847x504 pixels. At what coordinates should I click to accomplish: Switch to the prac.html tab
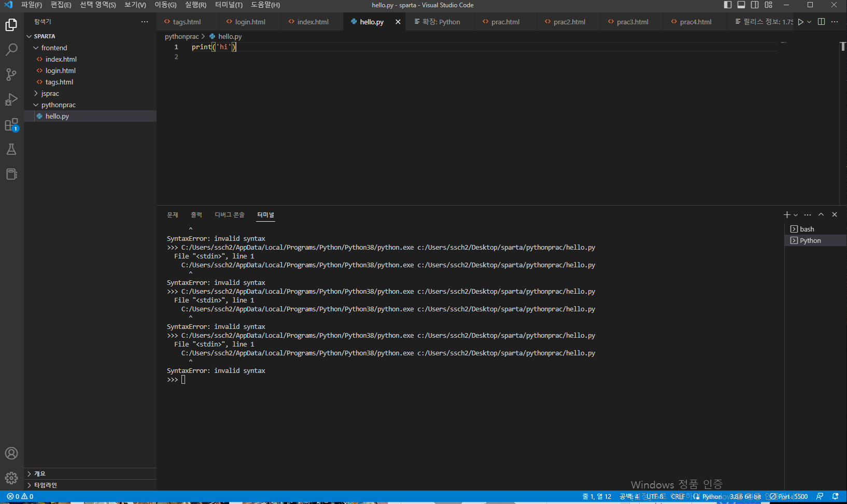pos(505,22)
